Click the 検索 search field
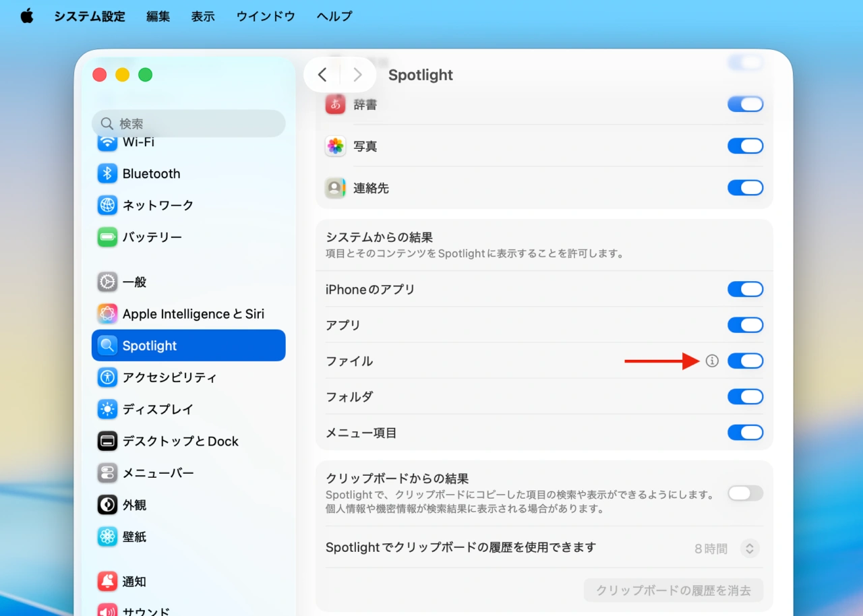The height and width of the screenshot is (616, 863). click(x=189, y=124)
